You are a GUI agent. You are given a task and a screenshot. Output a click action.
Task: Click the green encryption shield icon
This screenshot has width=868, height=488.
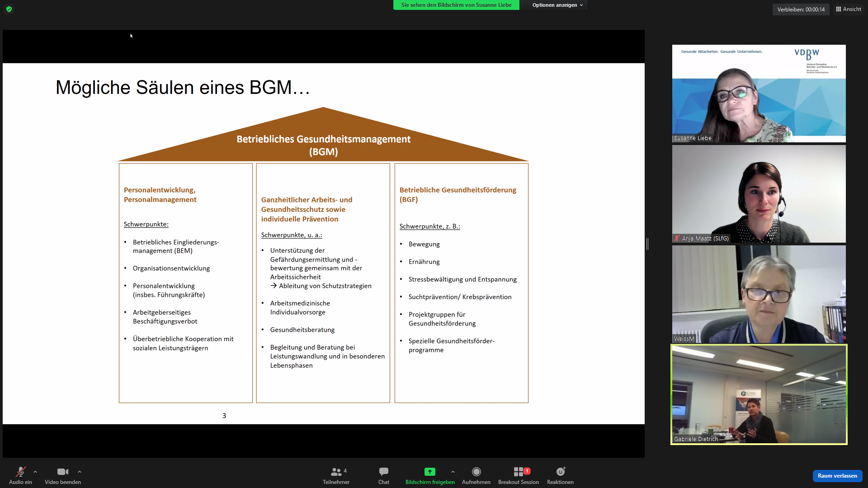9,9
